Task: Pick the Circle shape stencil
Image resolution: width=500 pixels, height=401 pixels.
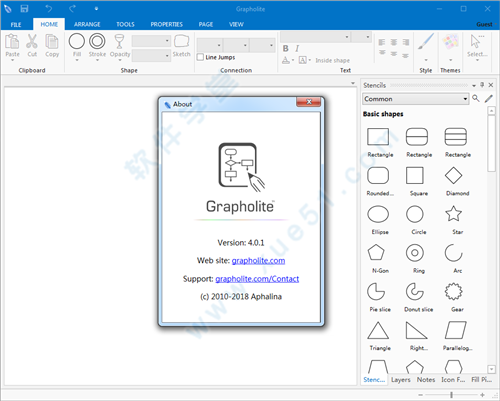Action: point(415,214)
